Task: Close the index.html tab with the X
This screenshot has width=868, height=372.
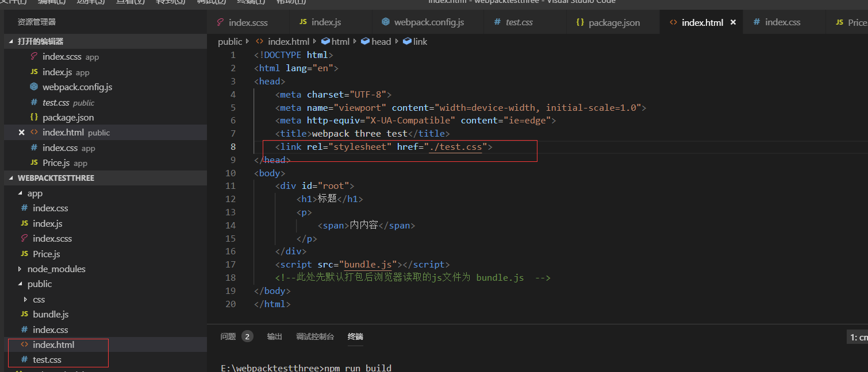Action: pos(733,22)
